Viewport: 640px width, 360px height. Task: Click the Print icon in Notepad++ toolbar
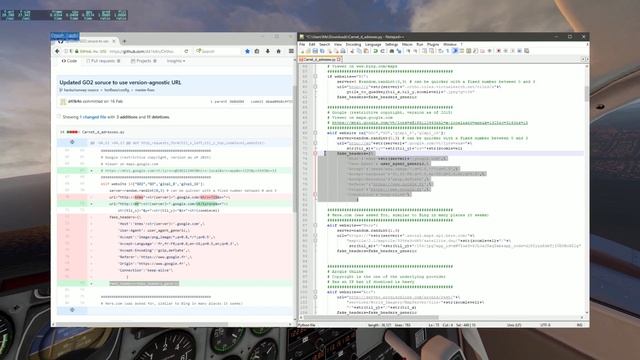(343, 51)
